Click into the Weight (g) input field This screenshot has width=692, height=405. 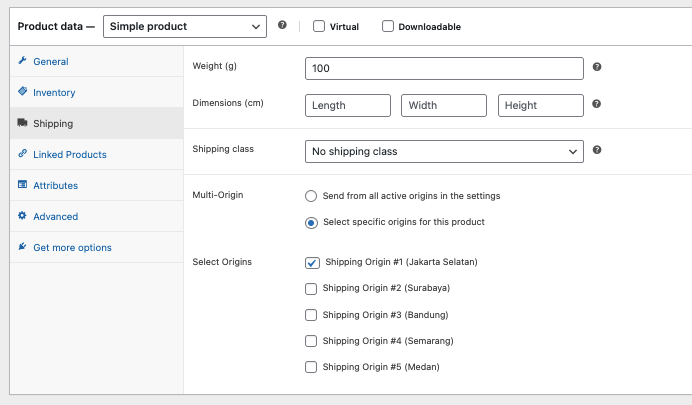click(444, 68)
